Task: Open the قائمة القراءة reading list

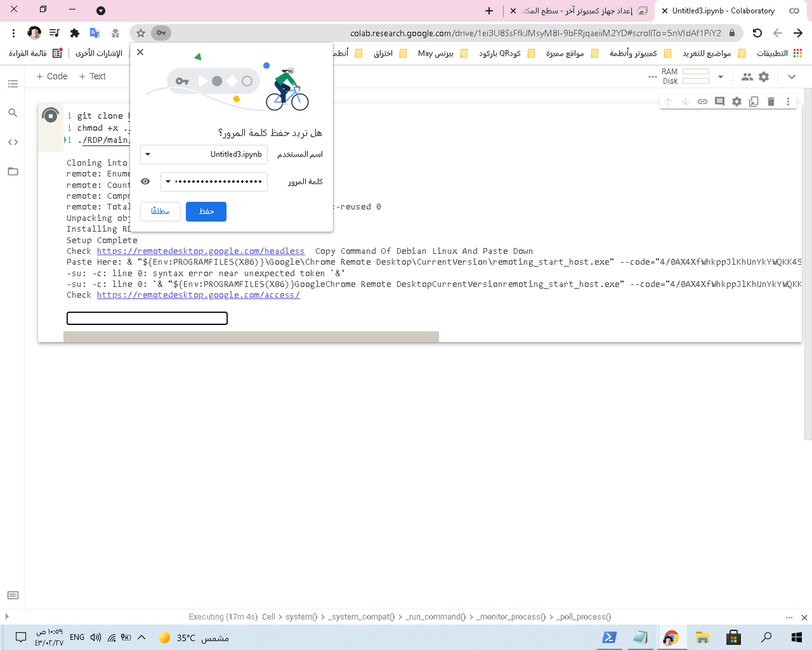Action: pos(37,53)
